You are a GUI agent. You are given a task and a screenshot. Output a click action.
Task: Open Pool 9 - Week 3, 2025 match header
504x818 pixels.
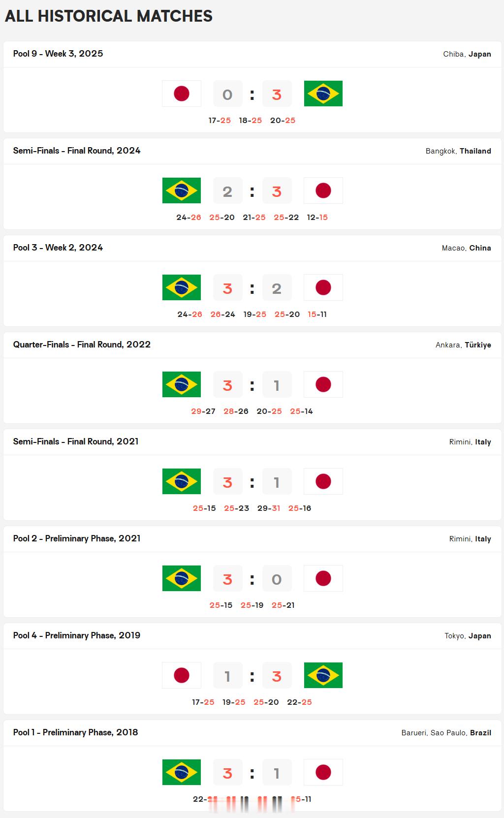tap(58, 54)
